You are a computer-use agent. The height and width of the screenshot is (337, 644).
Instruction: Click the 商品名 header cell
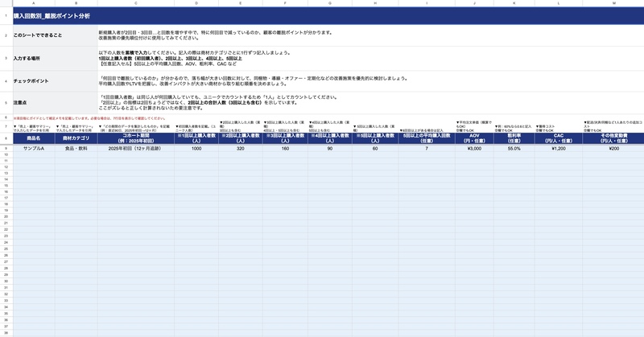(33, 138)
